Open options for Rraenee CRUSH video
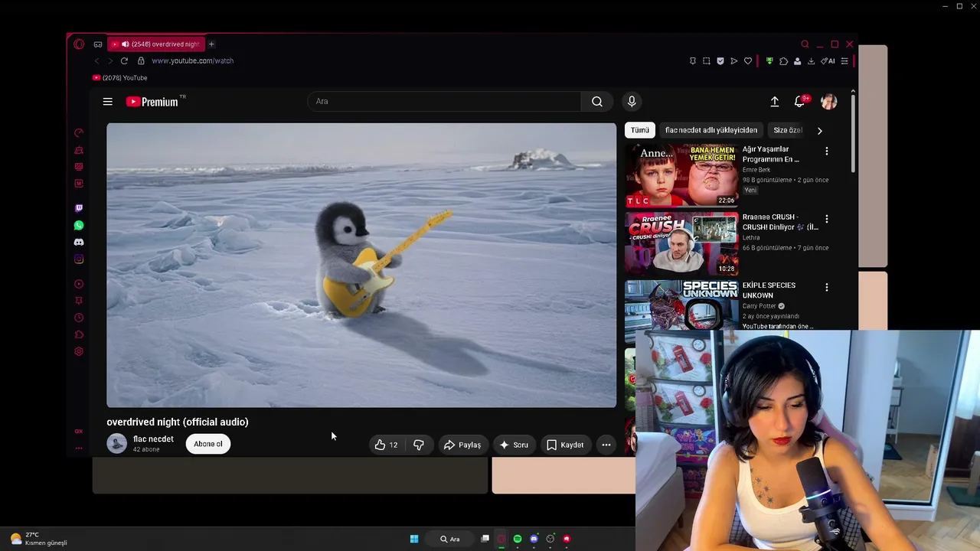Viewport: 980px width, 551px height. [826, 219]
